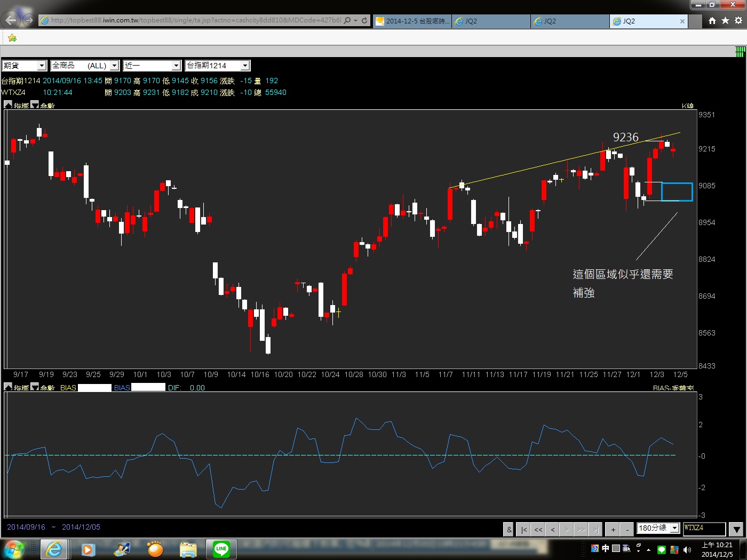This screenshot has height=560, width=747.
Task: Page chart back with << button
Action: click(538, 529)
